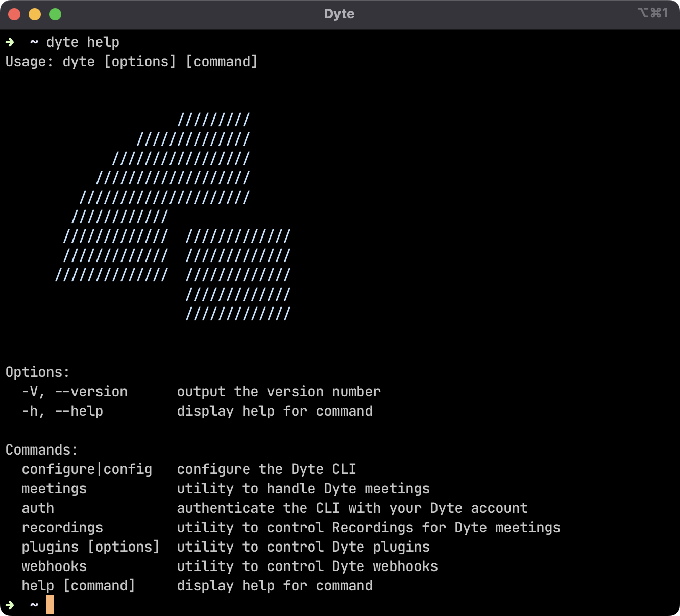Select the 'configure|config' command entry
Viewport: 680px width, 616px height.
[87, 469]
